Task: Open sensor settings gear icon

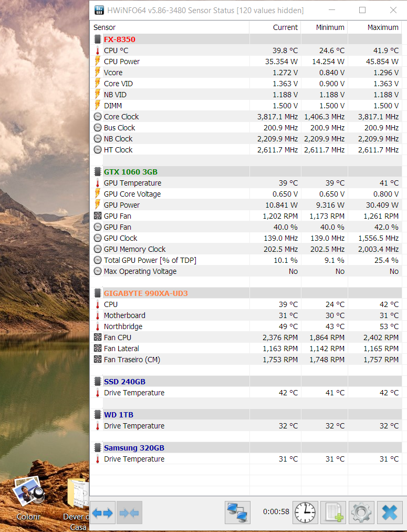Action: coord(361,513)
